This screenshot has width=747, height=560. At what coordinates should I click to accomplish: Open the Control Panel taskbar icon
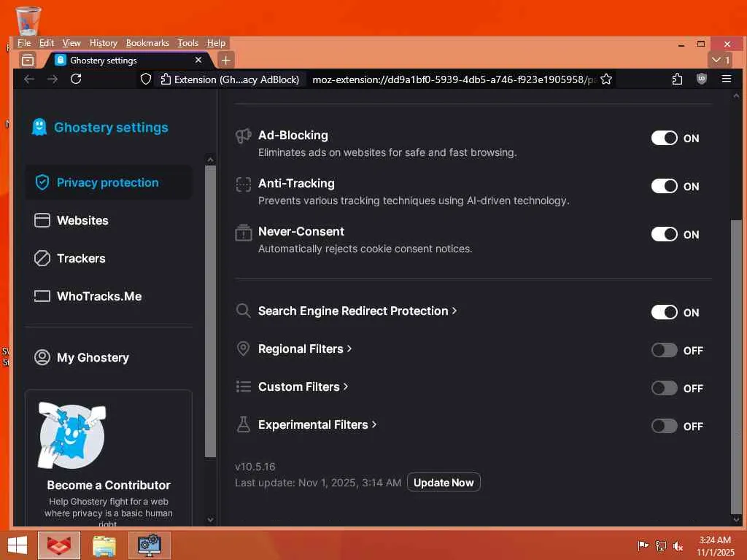pos(150,545)
